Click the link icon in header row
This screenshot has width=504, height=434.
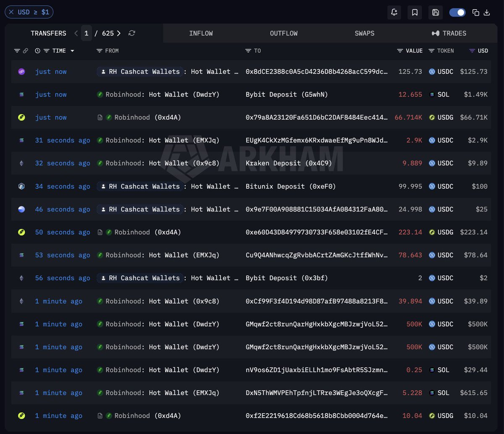tap(25, 51)
